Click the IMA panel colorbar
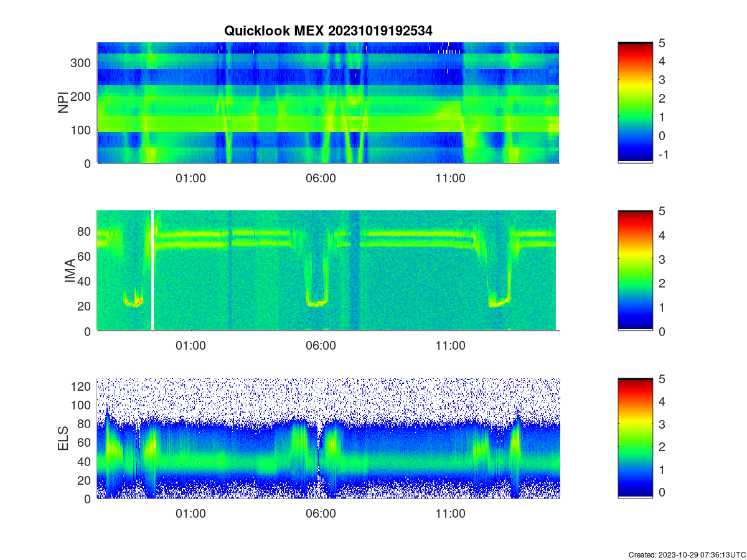747x560 pixels. click(x=635, y=271)
